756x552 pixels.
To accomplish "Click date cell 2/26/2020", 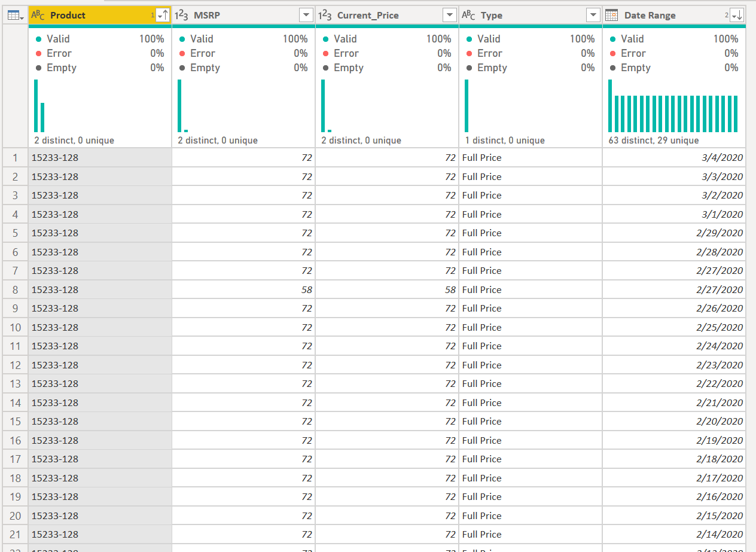I will pos(674,309).
